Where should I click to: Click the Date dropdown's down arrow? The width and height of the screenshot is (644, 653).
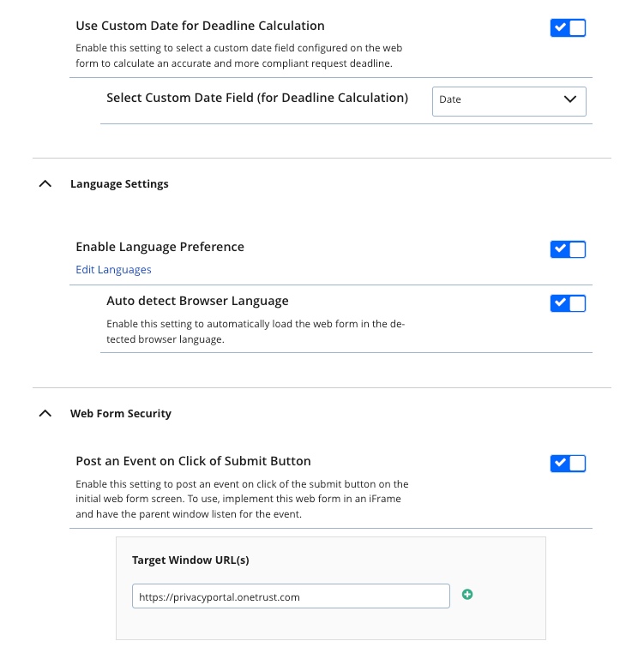(570, 99)
